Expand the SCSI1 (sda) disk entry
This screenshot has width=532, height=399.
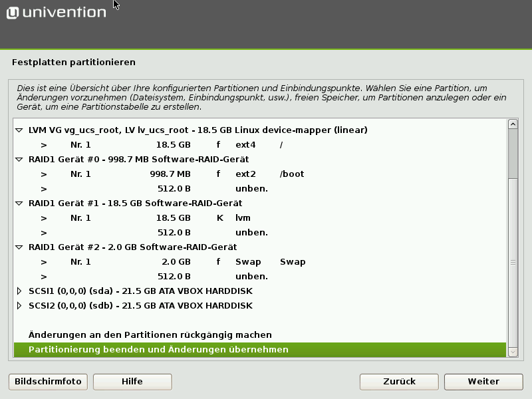[x=19, y=291]
